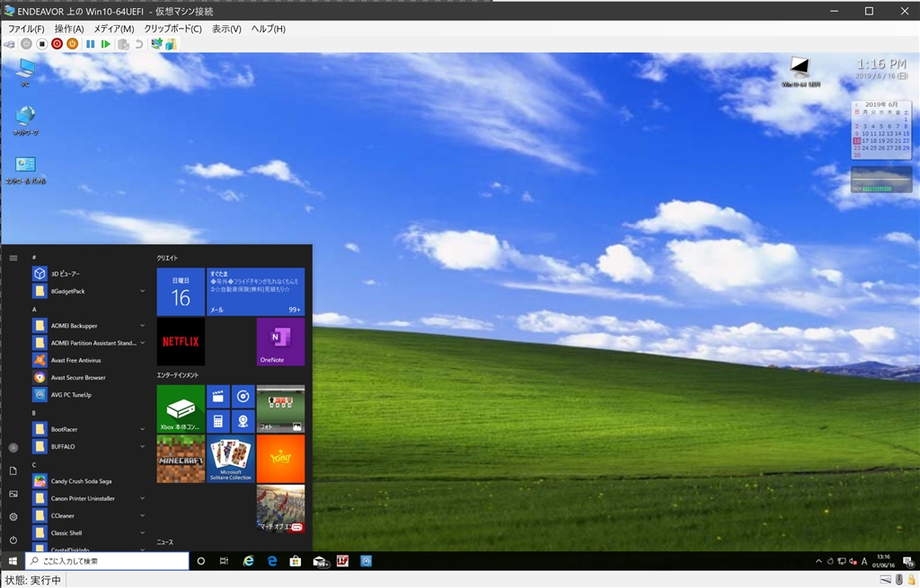The image size is (920, 588).
Task: Open the ヘルプ(H) menu
Action: click(268, 29)
